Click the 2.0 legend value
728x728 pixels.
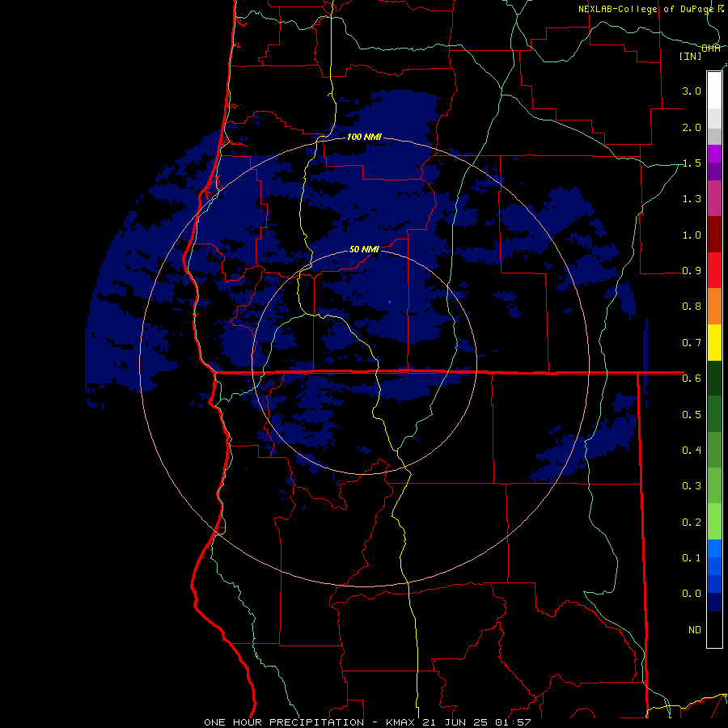(692, 127)
